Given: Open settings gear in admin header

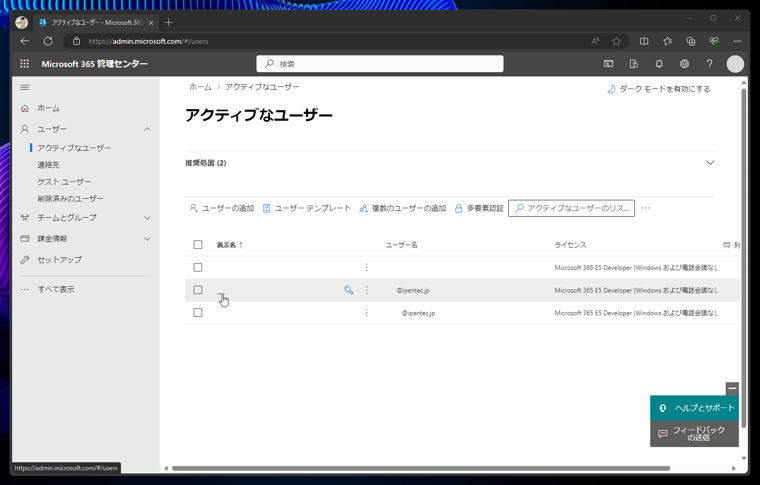Looking at the screenshot, I should pyautogui.click(x=684, y=63).
